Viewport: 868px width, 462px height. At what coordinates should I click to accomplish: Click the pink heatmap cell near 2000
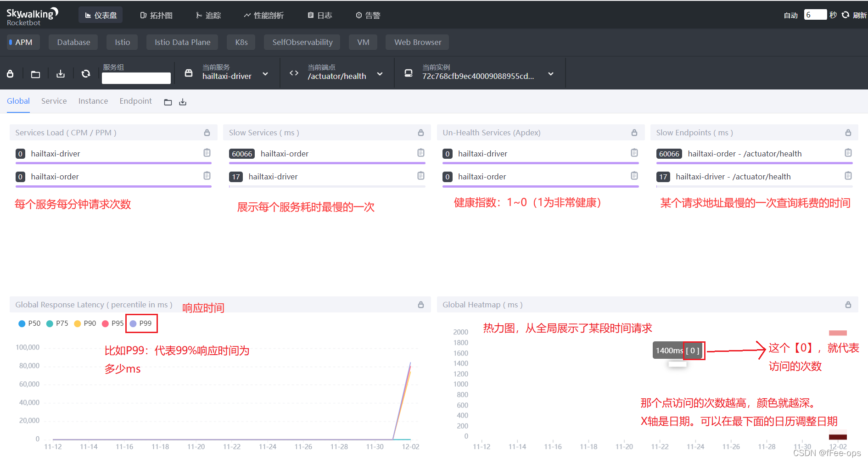(838, 333)
